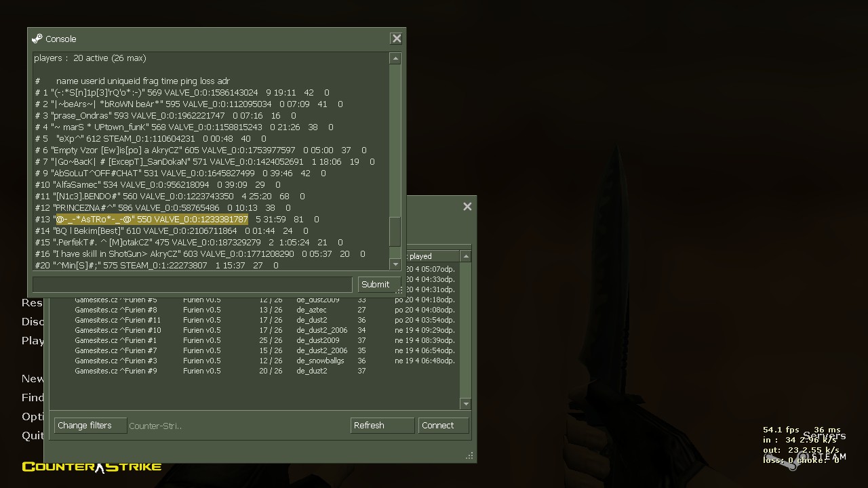Select the Gamesites.cz ^Furien #8 server
868x488 pixels.
click(x=116, y=310)
